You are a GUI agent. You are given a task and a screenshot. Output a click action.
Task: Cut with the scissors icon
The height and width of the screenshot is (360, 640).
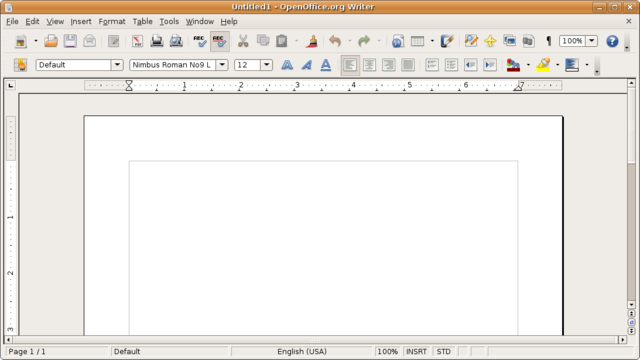(x=243, y=41)
